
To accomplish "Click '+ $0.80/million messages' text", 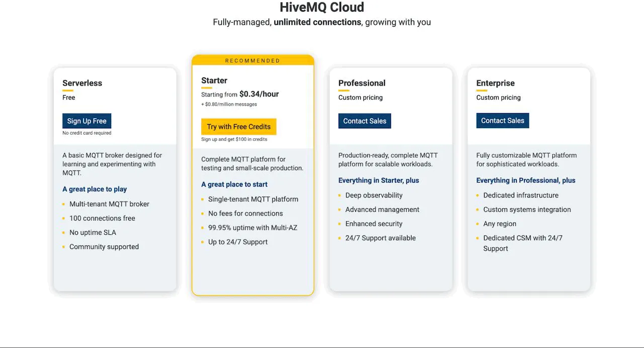I will (229, 105).
